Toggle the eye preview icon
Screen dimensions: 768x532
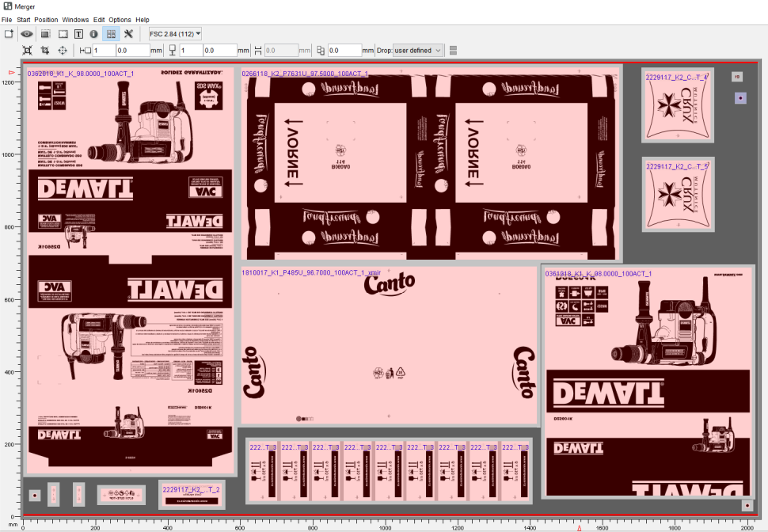point(26,34)
